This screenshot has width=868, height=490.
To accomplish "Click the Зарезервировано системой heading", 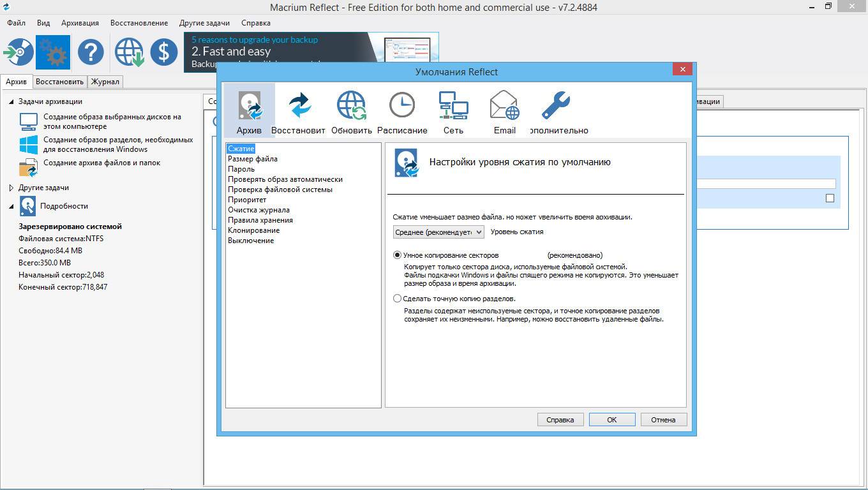I will (70, 226).
